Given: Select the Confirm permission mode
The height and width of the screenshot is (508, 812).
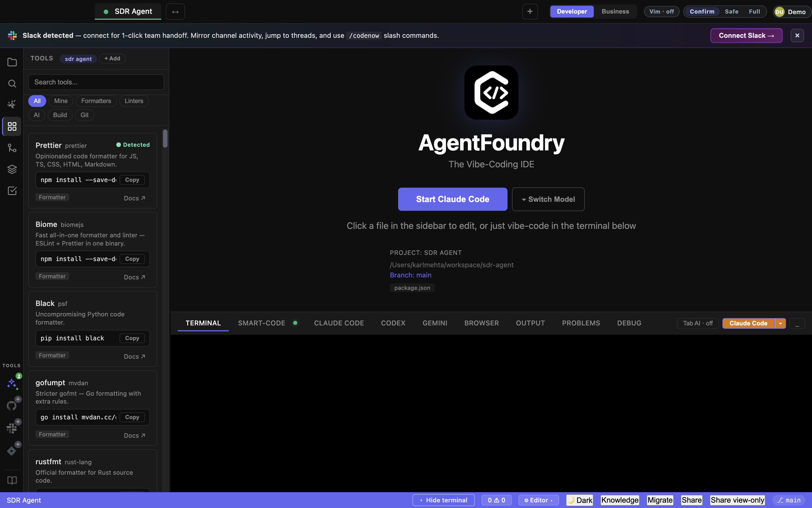Looking at the screenshot, I should pyautogui.click(x=702, y=11).
